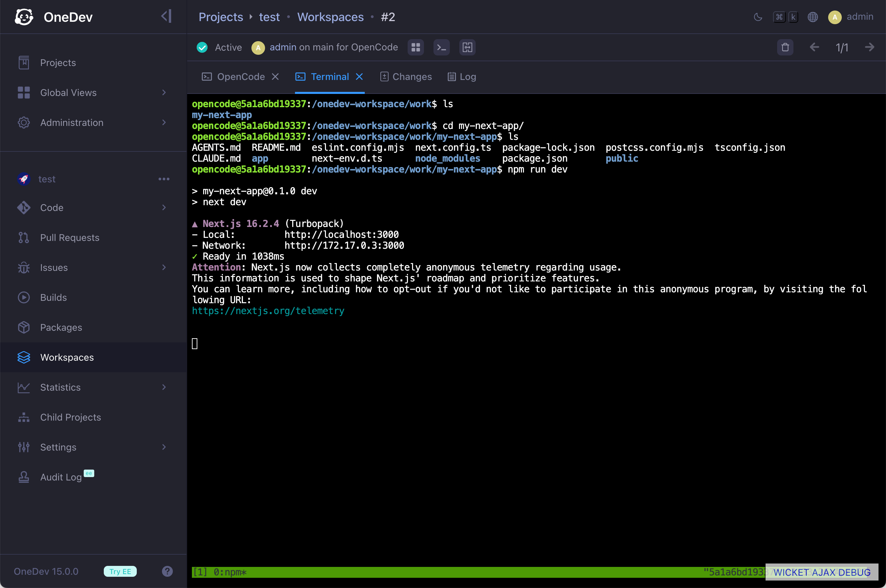The height and width of the screenshot is (588, 886).
Task: Open Projects in the sidebar
Action: [x=93, y=63]
